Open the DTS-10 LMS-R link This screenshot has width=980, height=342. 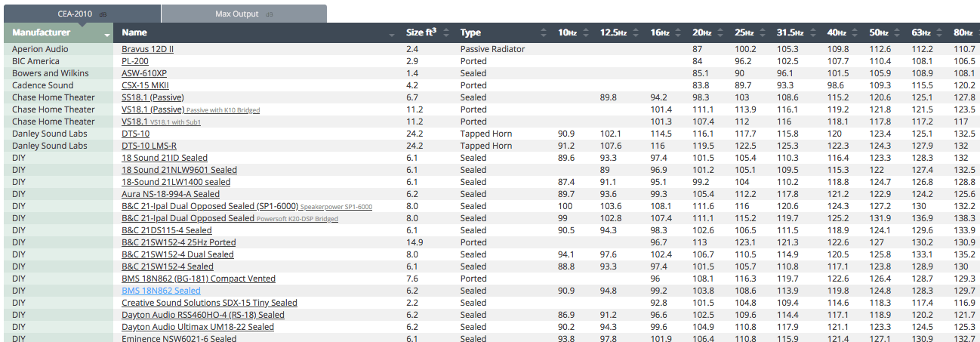(x=149, y=146)
